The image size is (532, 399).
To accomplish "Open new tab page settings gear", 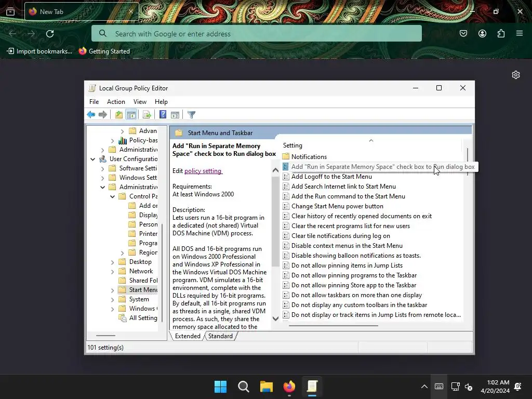I will point(516,75).
